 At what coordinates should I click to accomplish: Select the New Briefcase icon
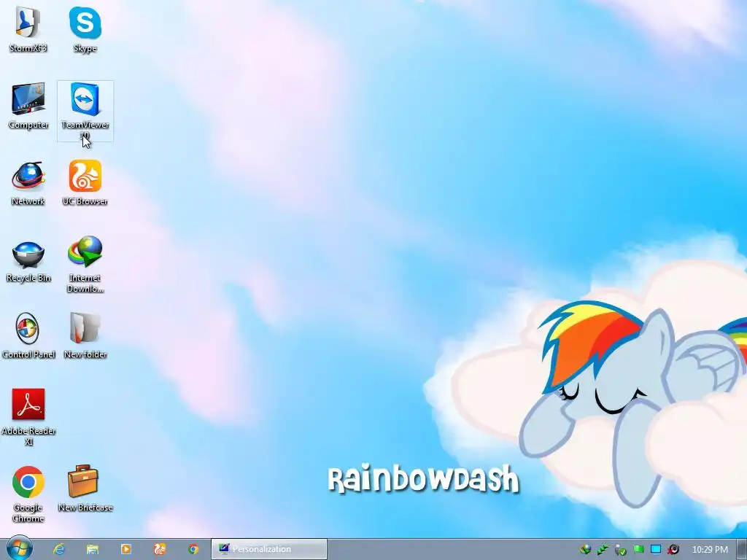tap(85, 489)
